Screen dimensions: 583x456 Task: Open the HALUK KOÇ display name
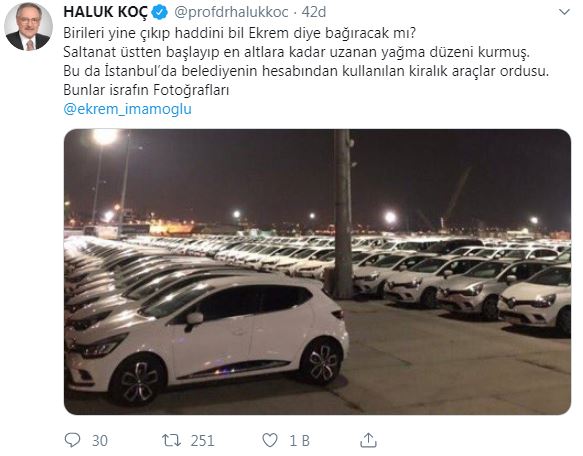(106, 12)
